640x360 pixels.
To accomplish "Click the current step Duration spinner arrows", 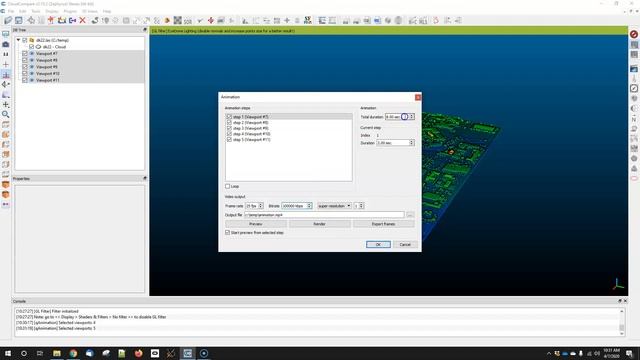I will click(411, 143).
